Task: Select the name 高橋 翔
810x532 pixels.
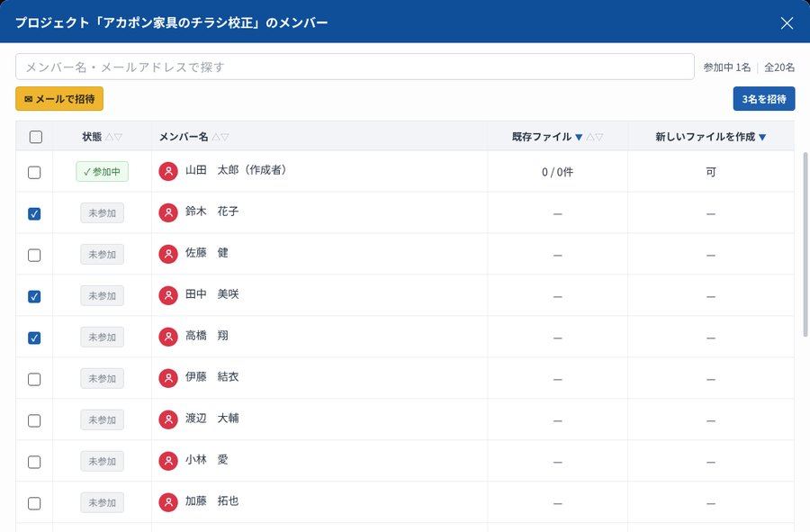Action: (207, 335)
